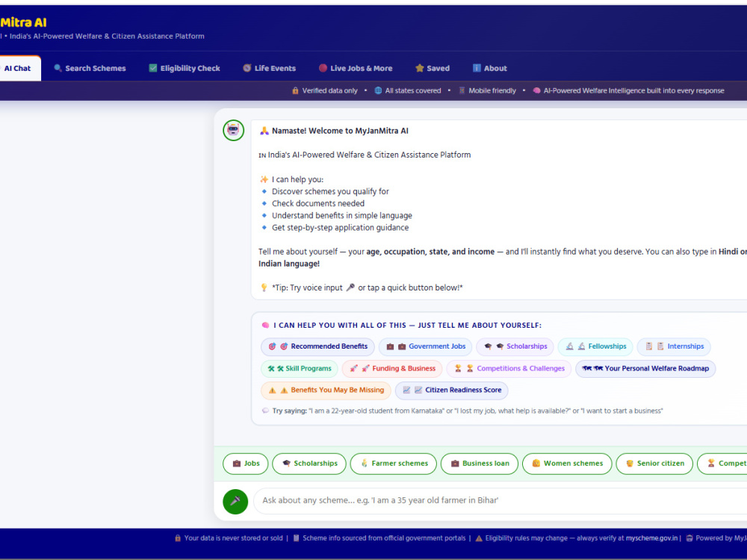Click the magnifier icon on Search Schemes
This screenshot has height=560, width=747.
(58, 68)
